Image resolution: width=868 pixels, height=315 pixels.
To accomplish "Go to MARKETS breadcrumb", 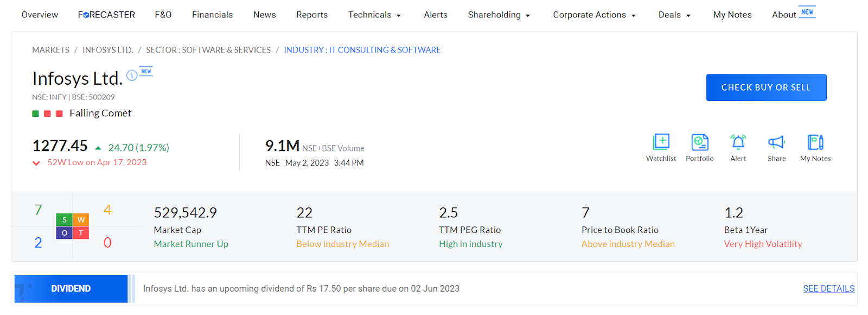I will point(50,50).
